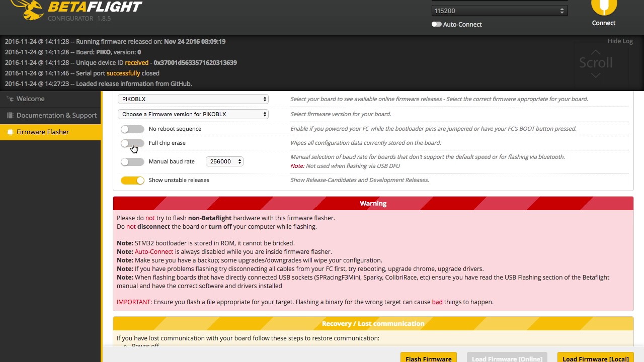Click the Scroll down arrow in log
The width and height of the screenshot is (644, 362).
596,75
